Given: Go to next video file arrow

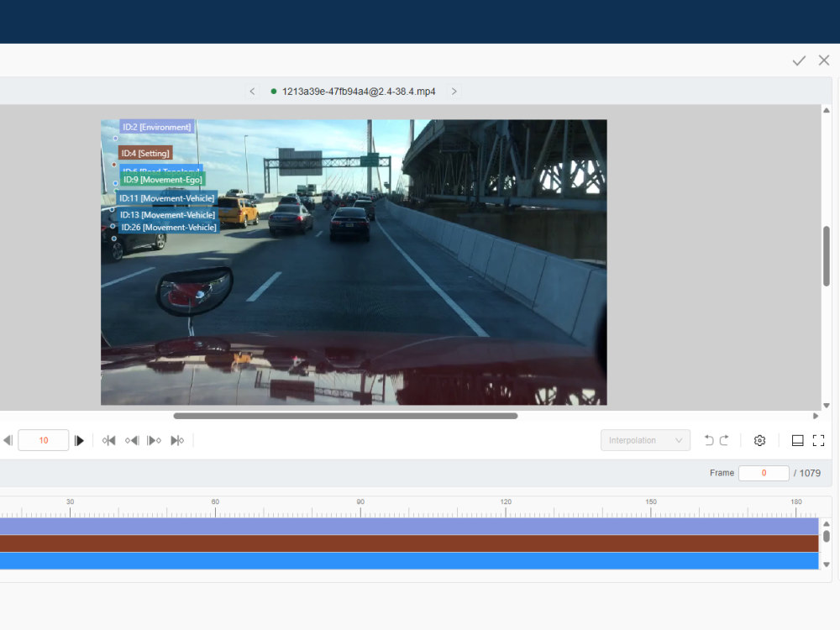Looking at the screenshot, I should point(454,91).
